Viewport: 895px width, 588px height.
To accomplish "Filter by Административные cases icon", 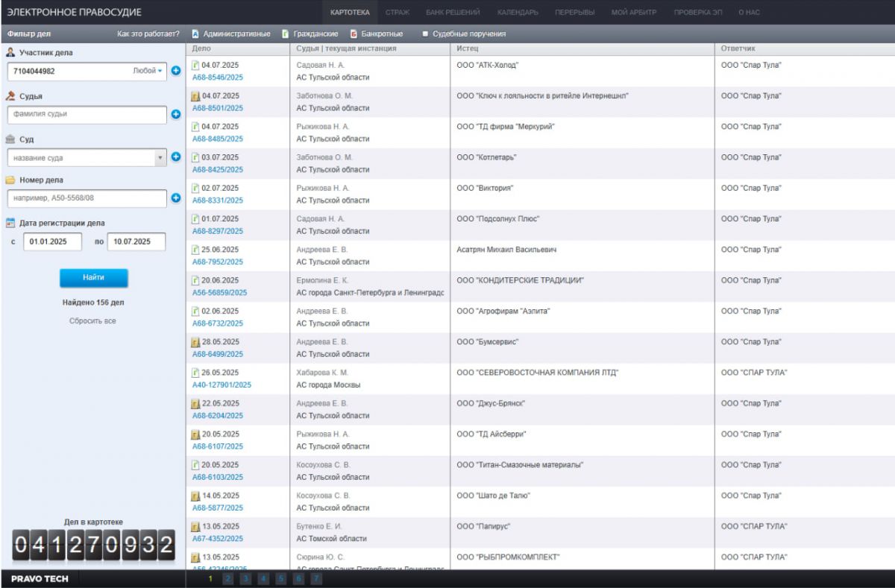I will 195,34.
